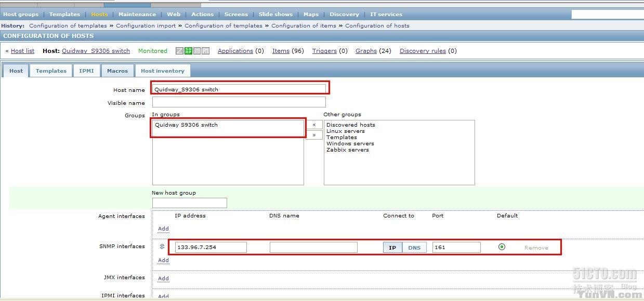Screen dimensions: 644x301
Task: Click the SNMP interface drag handle icon
Action: tap(162, 247)
